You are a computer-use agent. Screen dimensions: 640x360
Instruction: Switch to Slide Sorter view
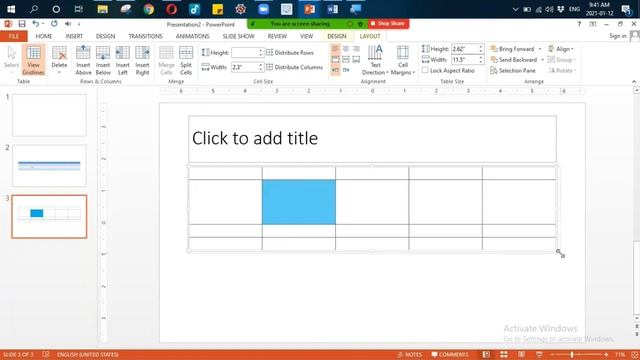(504, 354)
